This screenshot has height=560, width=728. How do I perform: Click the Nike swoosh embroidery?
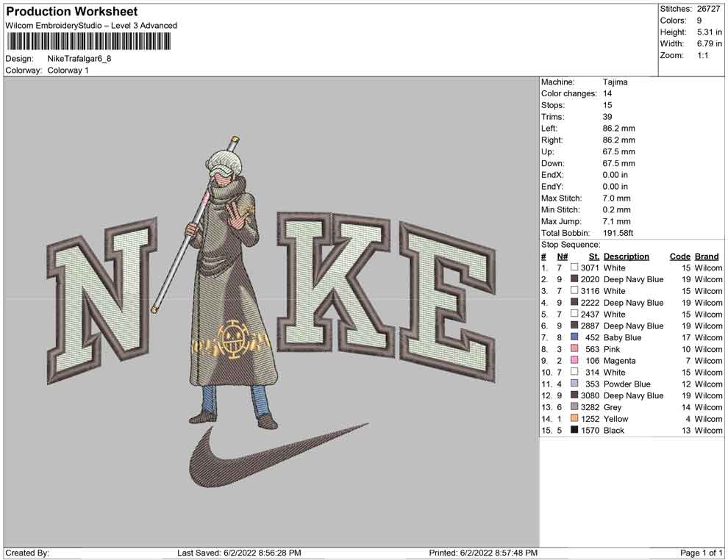[279, 456]
